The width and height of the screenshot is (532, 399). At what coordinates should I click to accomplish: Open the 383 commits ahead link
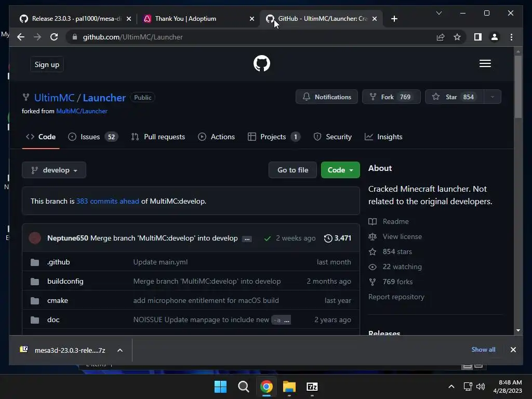click(x=108, y=201)
